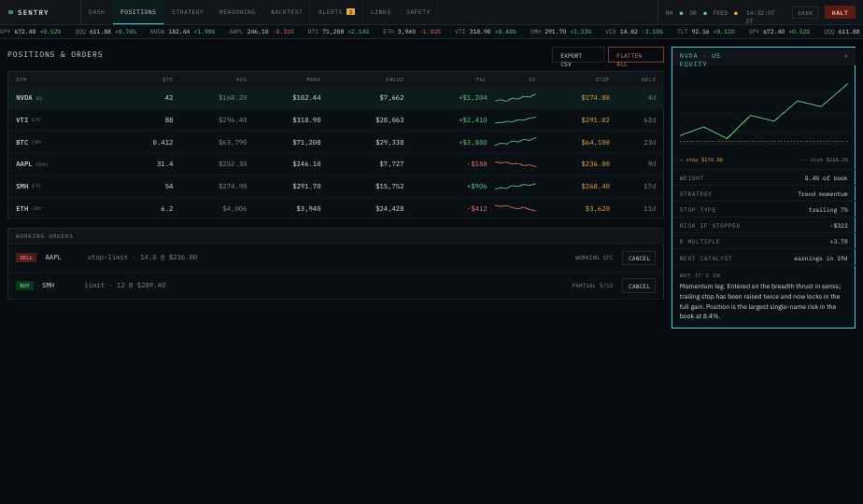Screen dimensions: 863x504
Task: Click the SPY 672.40 ticker at left
Action: 30,32
